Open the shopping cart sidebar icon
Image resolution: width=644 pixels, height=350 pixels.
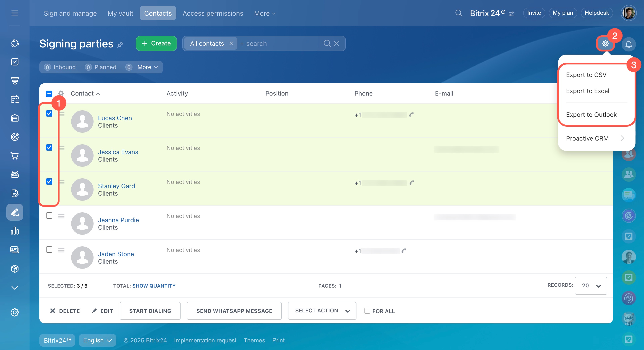[x=15, y=156]
